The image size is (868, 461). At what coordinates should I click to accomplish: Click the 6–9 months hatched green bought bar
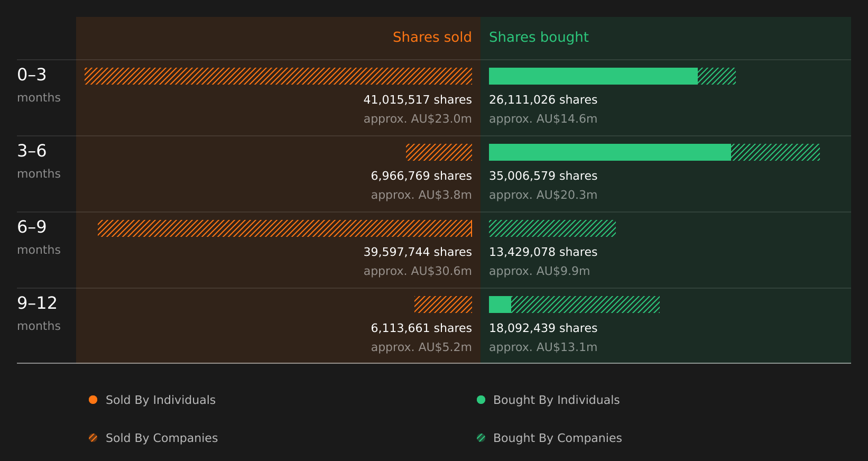[x=552, y=228]
